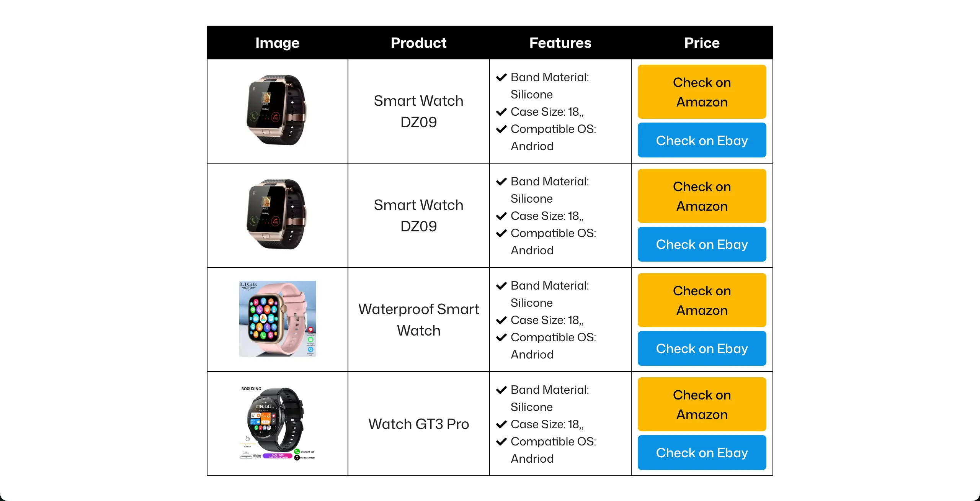This screenshot has height=501, width=980.
Task: Click the Compatible OS checkmark in first DZ09 row
Action: coord(501,129)
